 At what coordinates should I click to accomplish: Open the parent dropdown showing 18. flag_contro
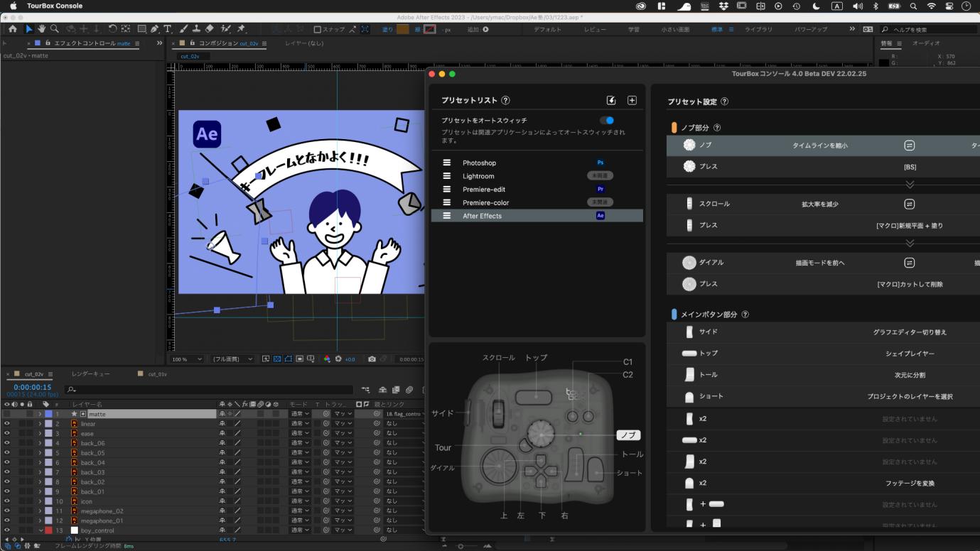click(x=404, y=413)
